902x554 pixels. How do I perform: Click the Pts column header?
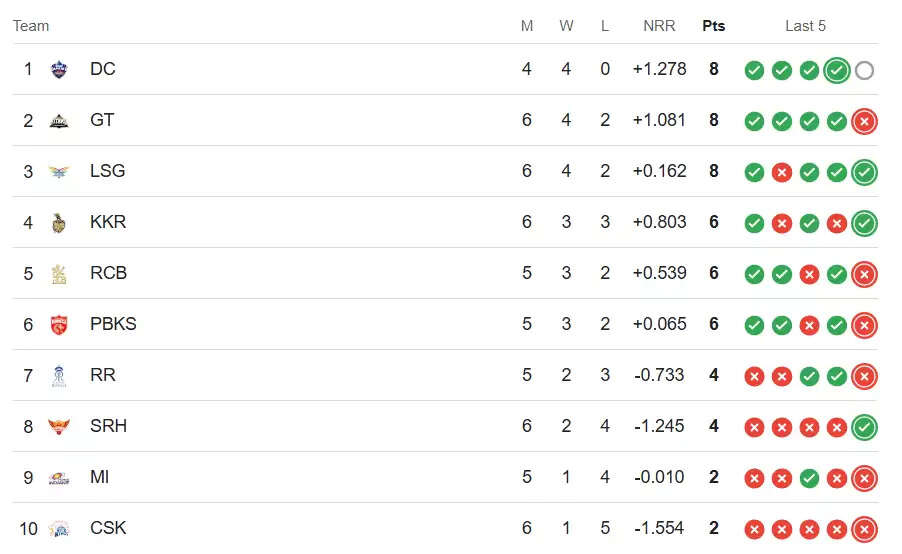713,26
